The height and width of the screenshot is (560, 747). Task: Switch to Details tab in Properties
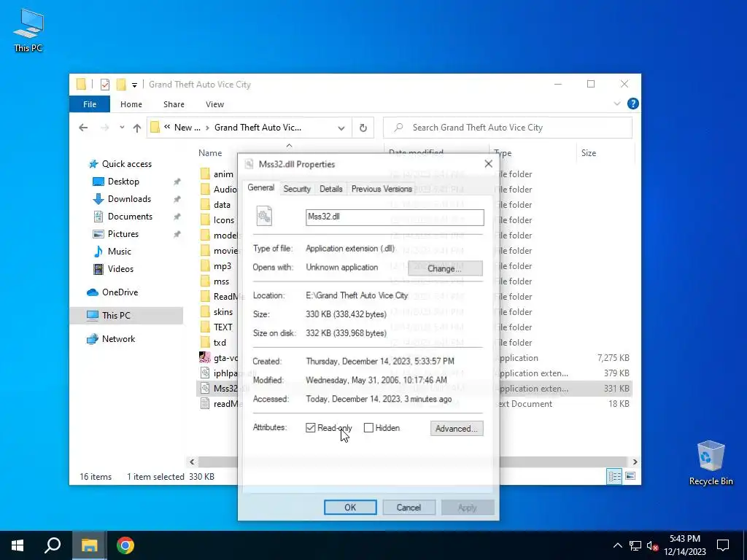point(330,189)
